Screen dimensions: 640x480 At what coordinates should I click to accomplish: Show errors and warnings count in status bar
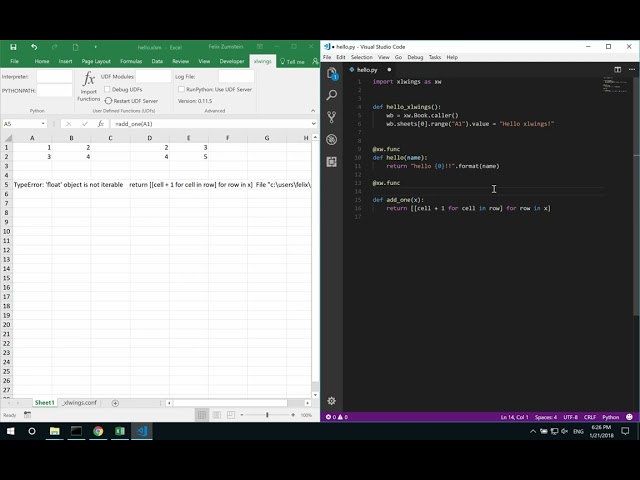click(337, 417)
